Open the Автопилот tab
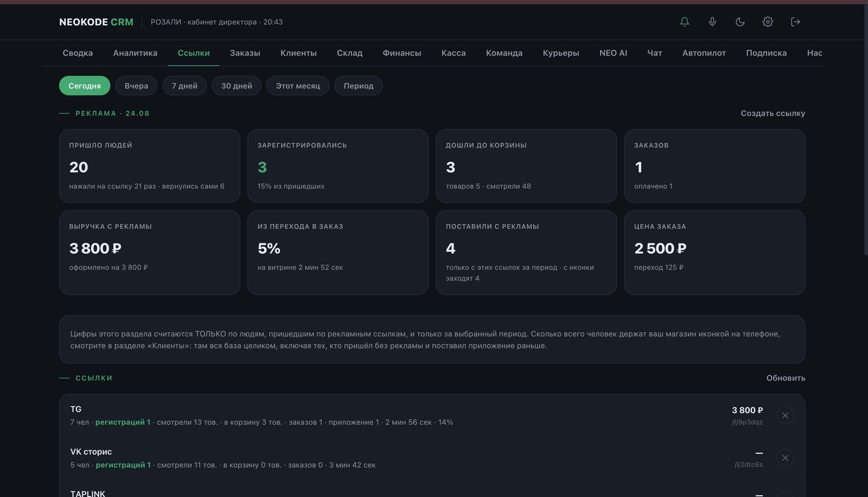The image size is (868, 497). pyautogui.click(x=704, y=53)
